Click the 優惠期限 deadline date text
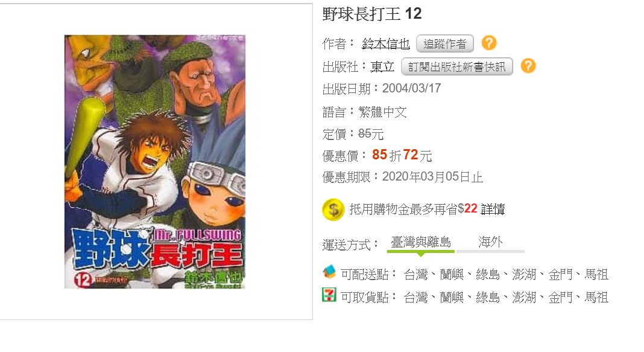Screen dimensions: 644x352 click(432, 178)
